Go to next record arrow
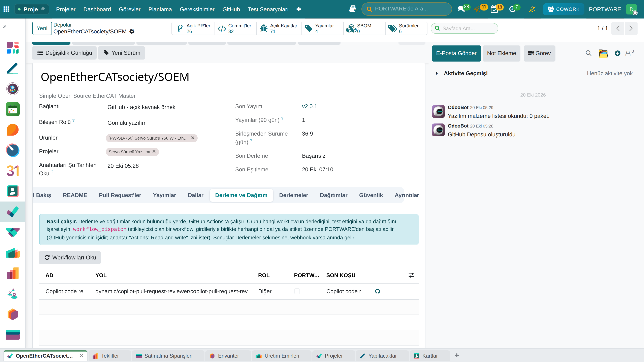 (x=631, y=28)
